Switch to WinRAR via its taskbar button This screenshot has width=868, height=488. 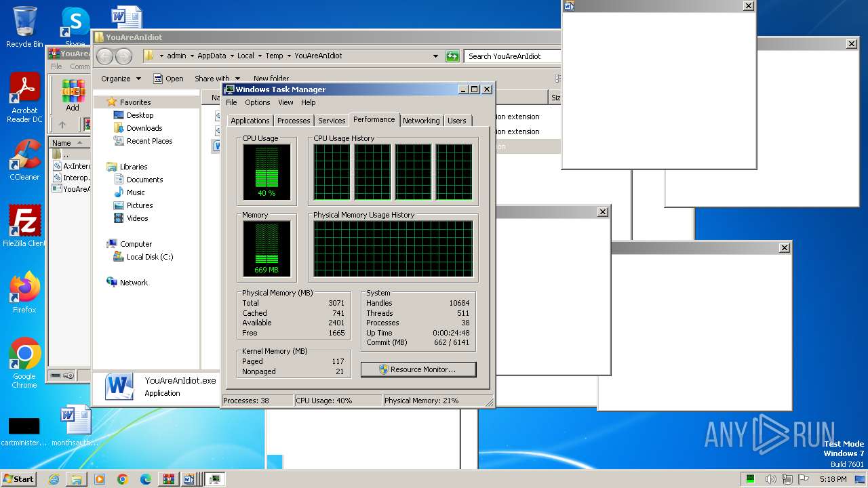pyautogui.click(x=168, y=479)
